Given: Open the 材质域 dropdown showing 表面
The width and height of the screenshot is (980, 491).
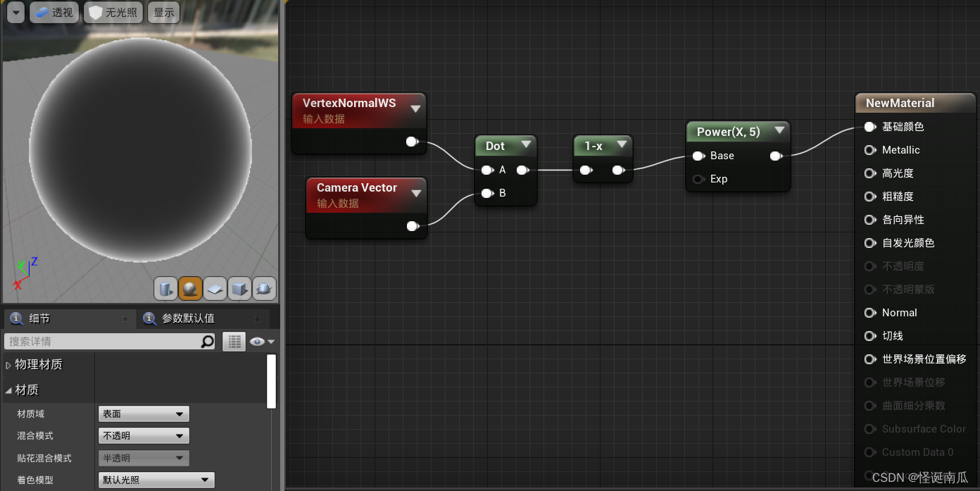Looking at the screenshot, I should click(x=144, y=414).
